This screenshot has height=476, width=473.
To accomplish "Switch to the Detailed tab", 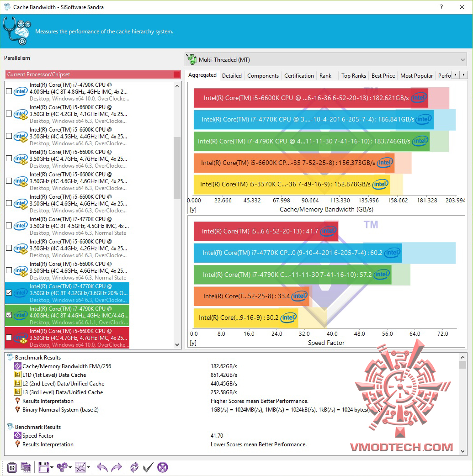I will coord(232,75).
